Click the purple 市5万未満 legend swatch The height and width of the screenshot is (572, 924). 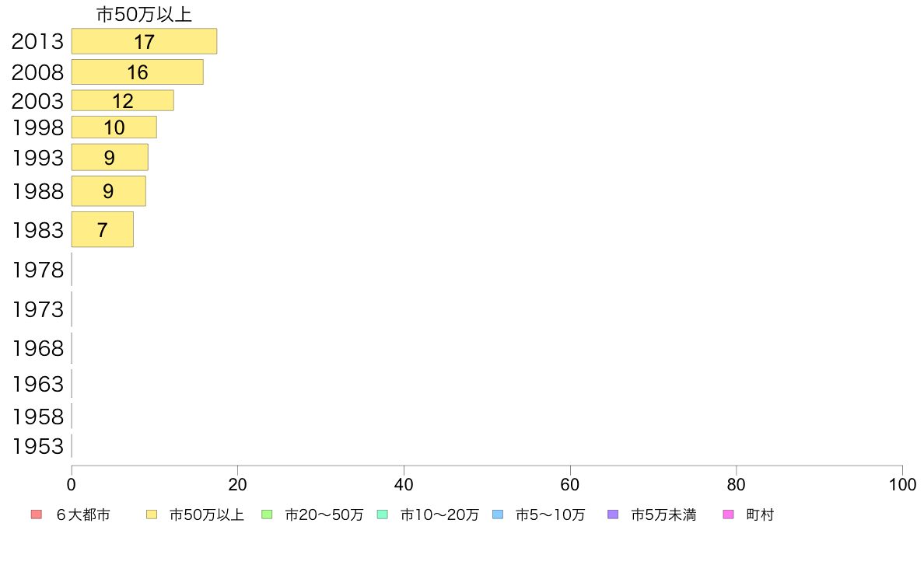(x=613, y=514)
